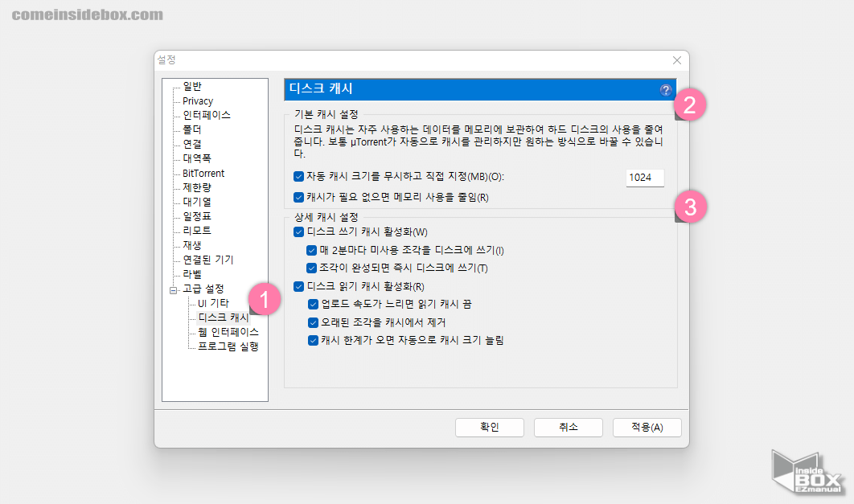Select Privacy in the settings tree
This screenshot has height=504, width=854.
point(198,100)
